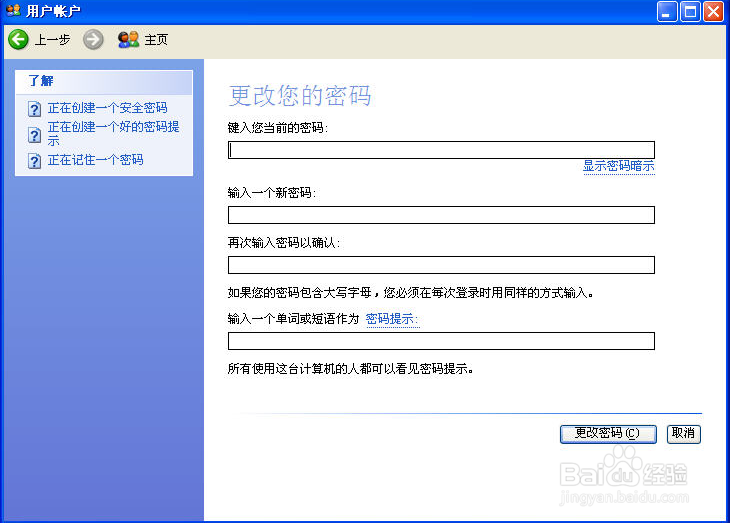This screenshot has width=730, height=523.
Task: Focus the current password field
Action: tap(441, 150)
